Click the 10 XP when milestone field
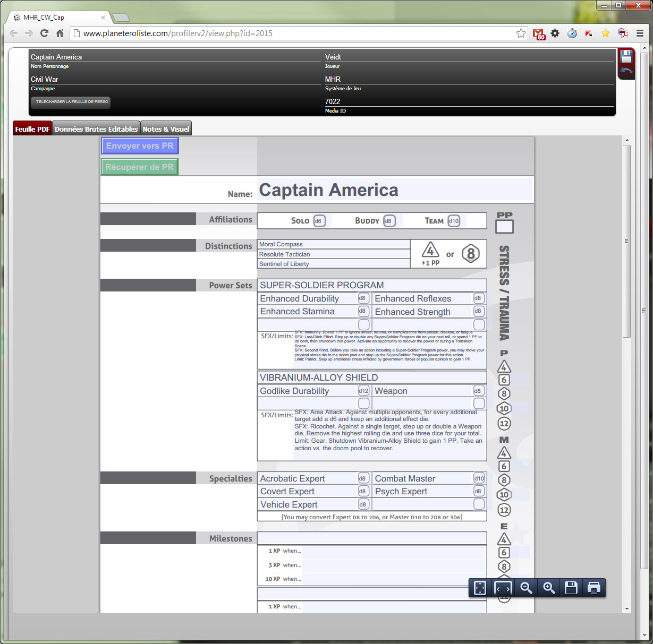 (394, 579)
